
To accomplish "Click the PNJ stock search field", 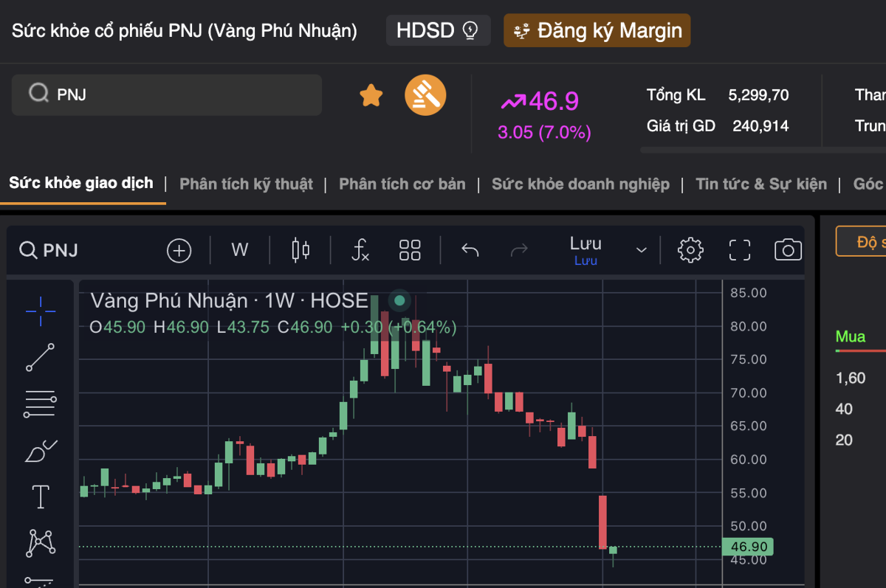I will tap(167, 94).
